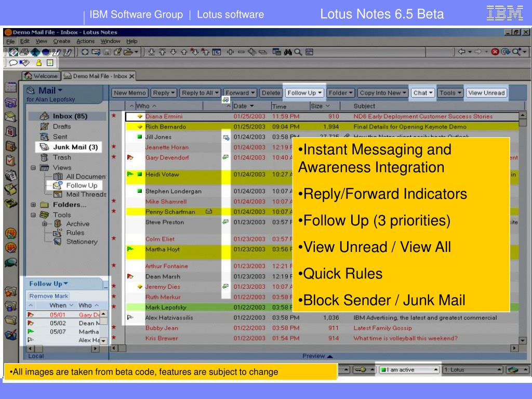The width and height of the screenshot is (532, 399).
Task: Open the Reply dropdown button
Action: click(x=164, y=93)
